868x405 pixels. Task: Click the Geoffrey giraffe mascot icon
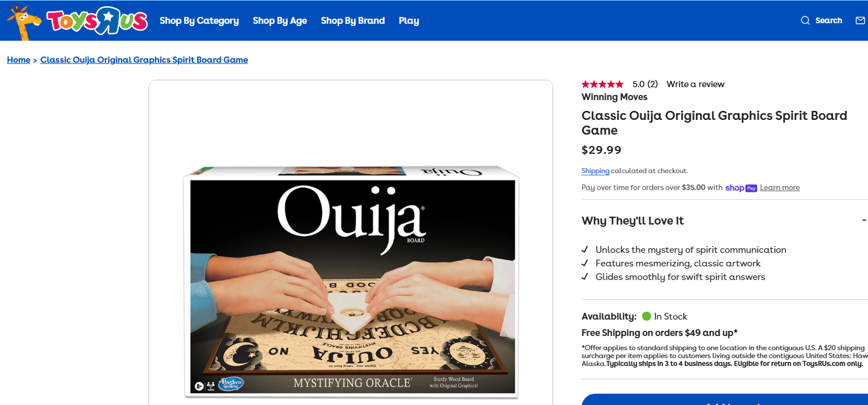(24, 21)
